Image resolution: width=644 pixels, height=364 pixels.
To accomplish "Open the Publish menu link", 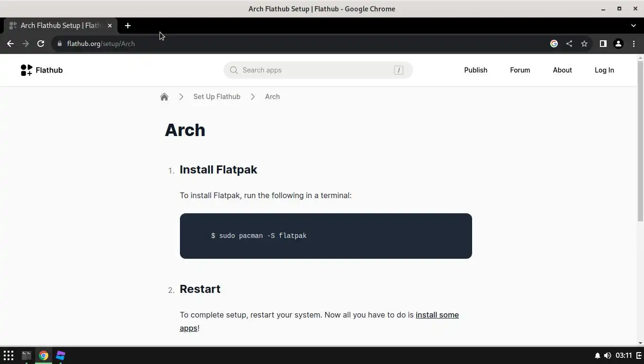I will point(475,70).
